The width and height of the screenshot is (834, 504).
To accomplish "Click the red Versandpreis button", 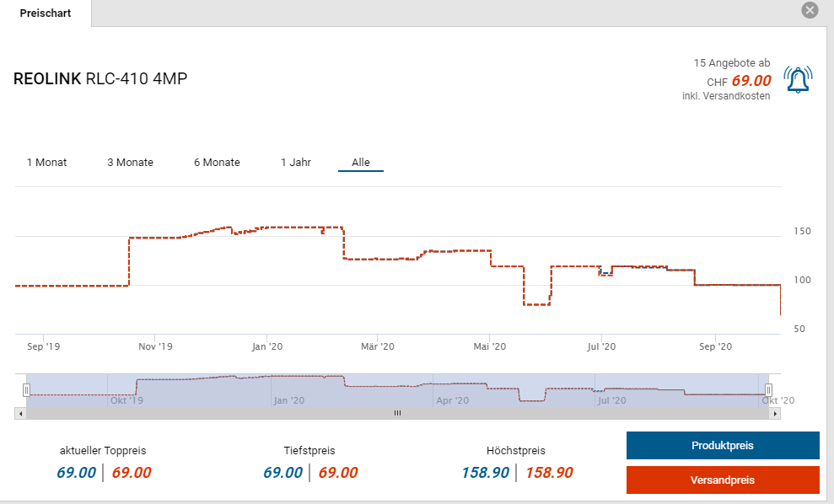I will 722,480.
